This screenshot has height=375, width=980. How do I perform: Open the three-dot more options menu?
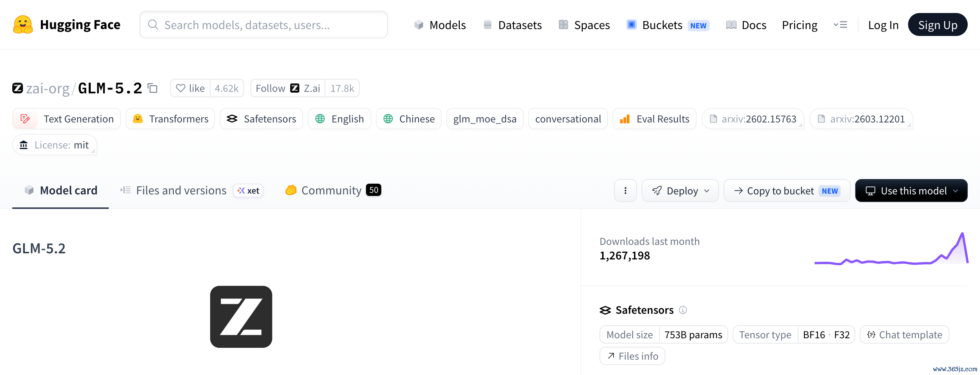626,191
